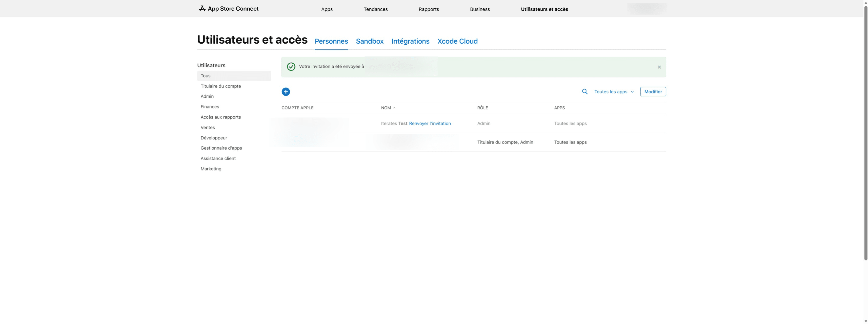Click Toutes les apps in account holder row

coord(570,142)
